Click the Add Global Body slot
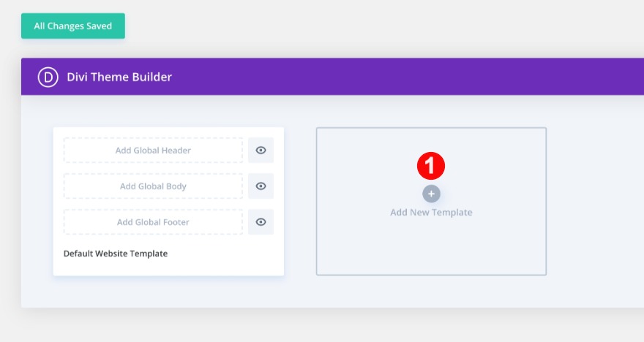The width and height of the screenshot is (644, 342). click(x=153, y=186)
